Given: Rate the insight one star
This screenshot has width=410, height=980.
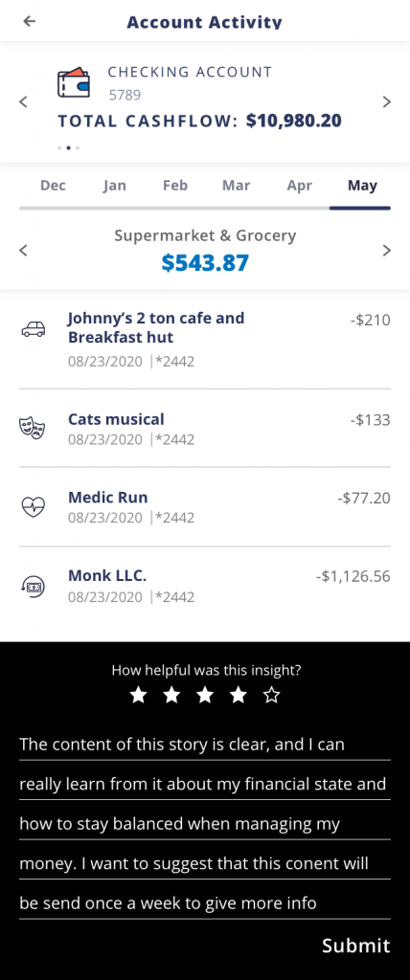Looking at the screenshot, I should click(138, 695).
